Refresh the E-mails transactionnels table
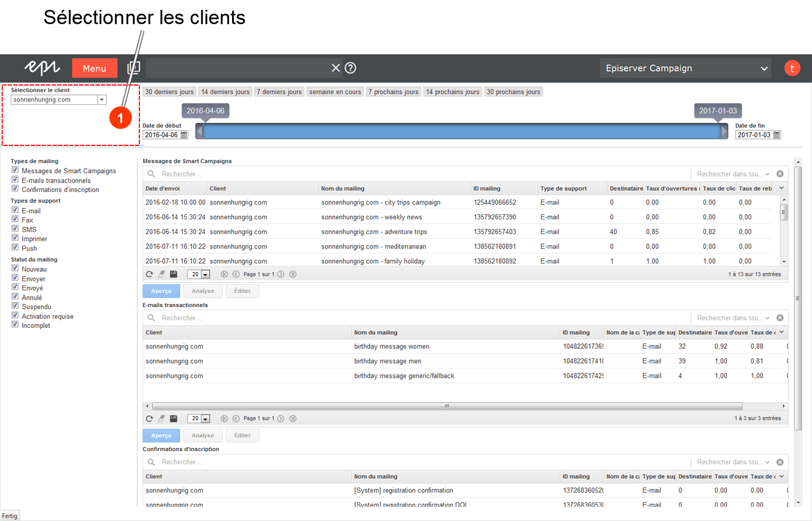This screenshot has width=812, height=521. click(x=149, y=418)
